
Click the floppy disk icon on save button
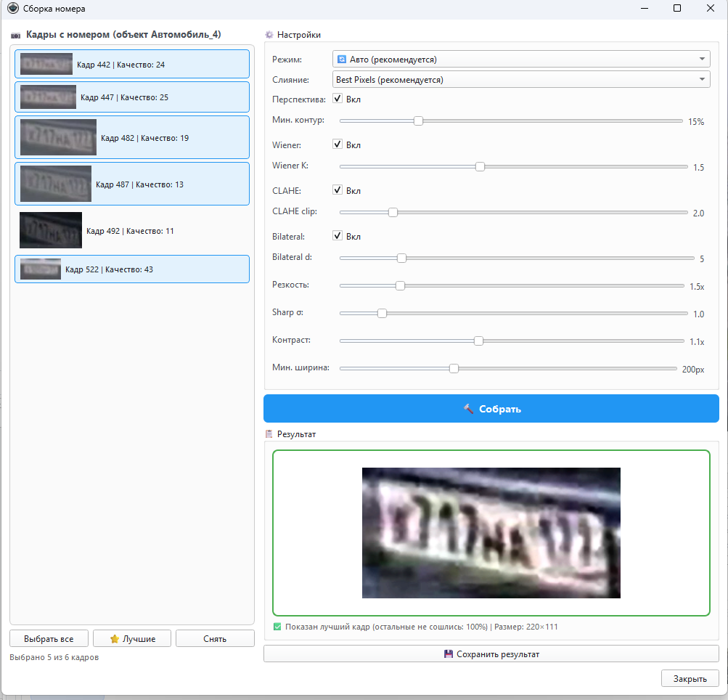(449, 654)
